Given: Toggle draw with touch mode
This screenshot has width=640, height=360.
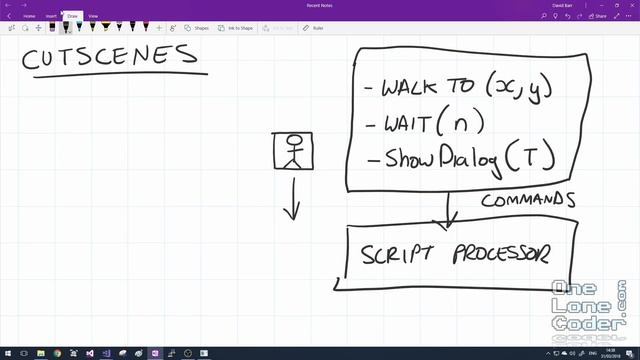Looking at the screenshot, I should point(173,28).
